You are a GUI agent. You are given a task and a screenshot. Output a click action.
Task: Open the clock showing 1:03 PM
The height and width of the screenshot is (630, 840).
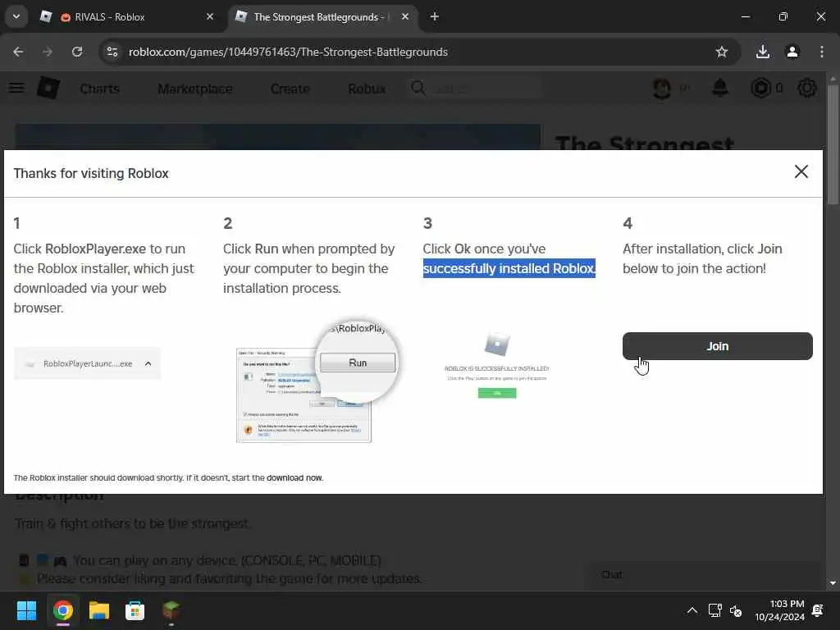tap(779, 610)
